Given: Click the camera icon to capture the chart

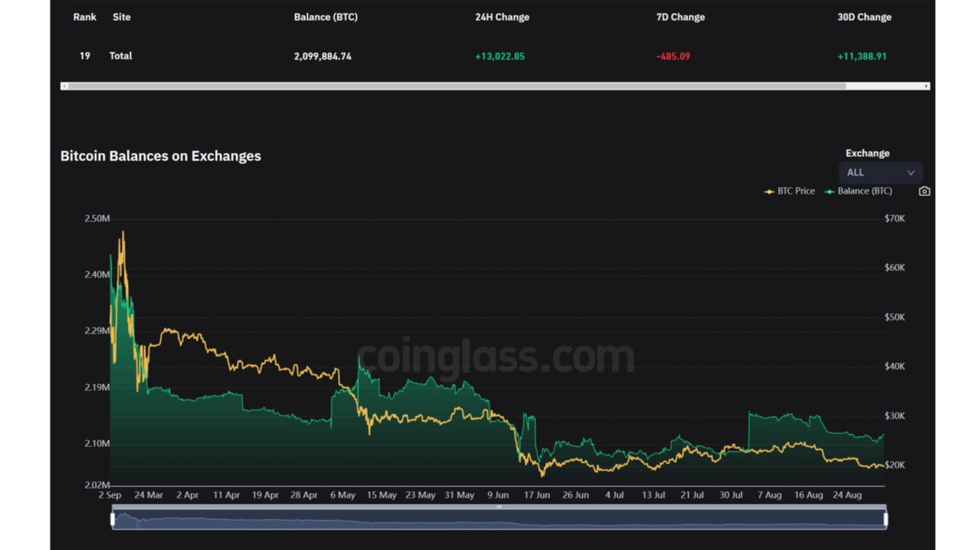Looking at the screenshot, I should point(924,191).
